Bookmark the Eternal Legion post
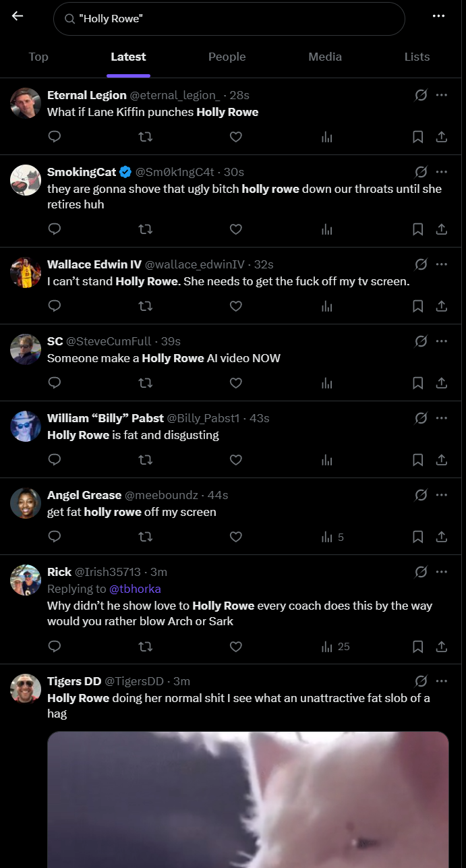Screen dimensions: 466x868 [x=417, y=137]
